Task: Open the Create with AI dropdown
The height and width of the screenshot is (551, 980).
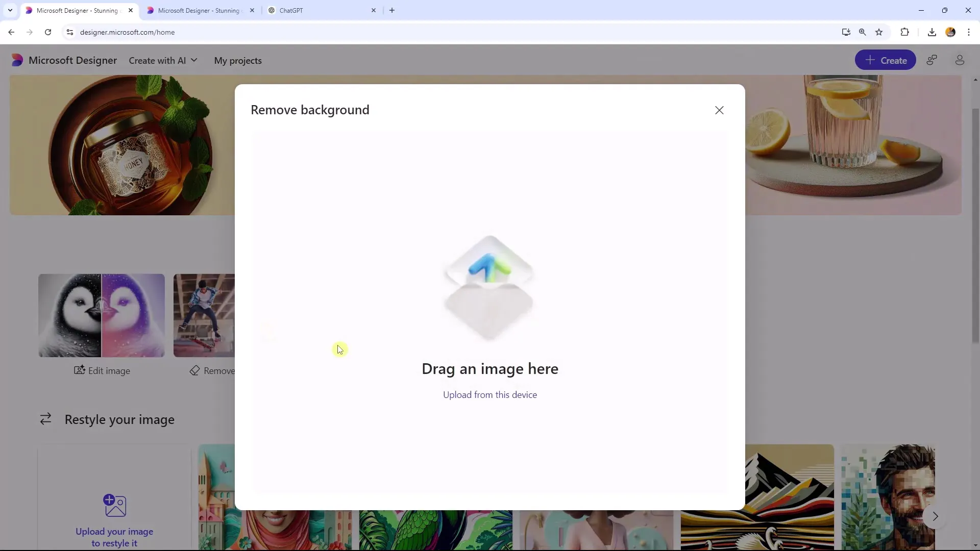Action: (x=163, y=61)
